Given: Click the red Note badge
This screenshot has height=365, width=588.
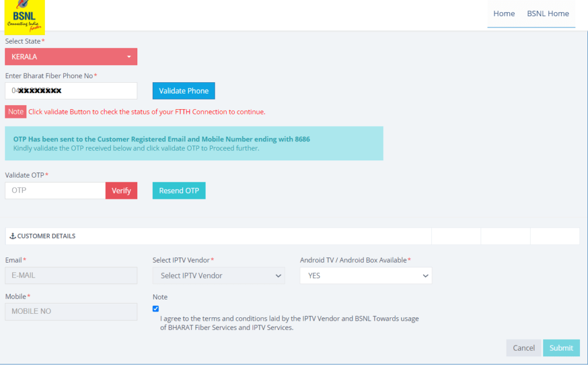Looking at the screenshot, I should (x=16, y=112).
